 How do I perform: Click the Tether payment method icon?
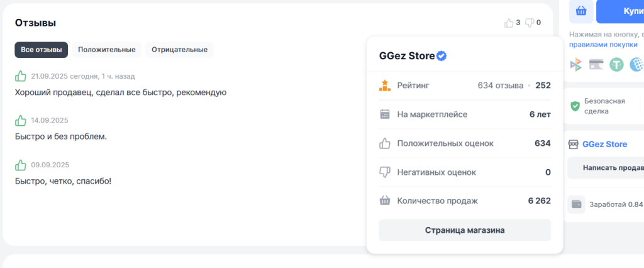tap(616, 64)
